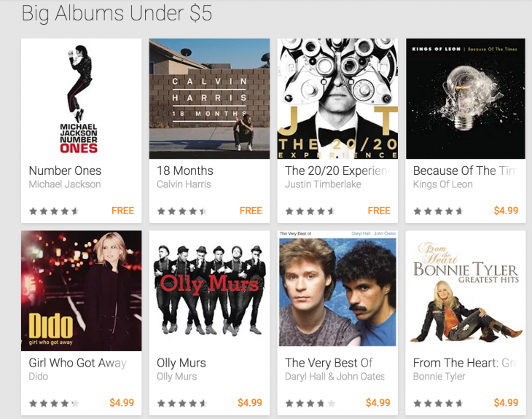The width and height of the screenshot is (532, 419).
Task: Click $4.99 price on Olly Murs album
Action: point(250,403)
